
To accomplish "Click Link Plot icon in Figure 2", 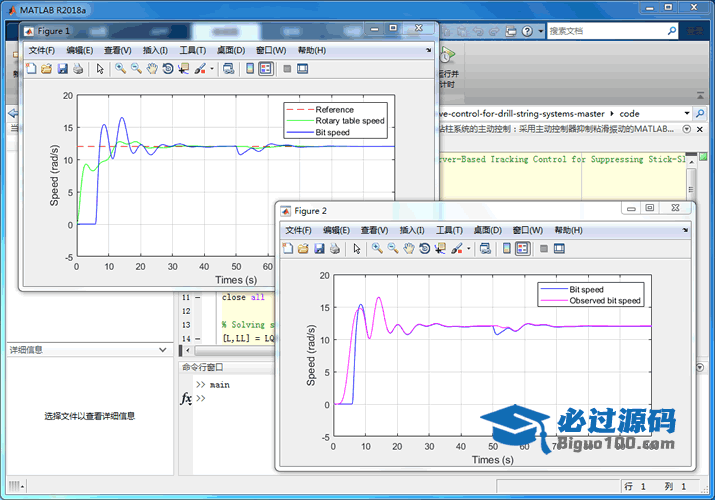I will [x=485, y=248].
